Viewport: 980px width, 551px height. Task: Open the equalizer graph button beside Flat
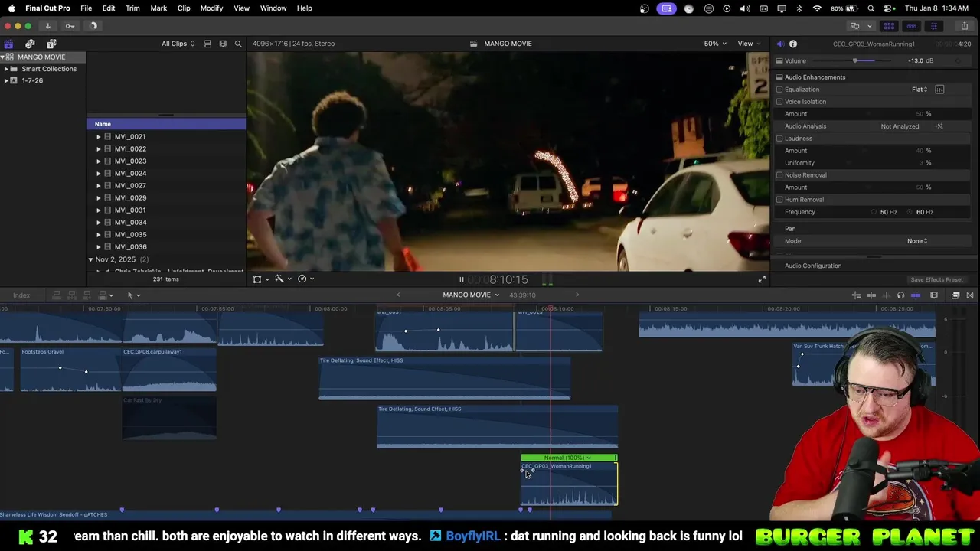click(939, 90)
